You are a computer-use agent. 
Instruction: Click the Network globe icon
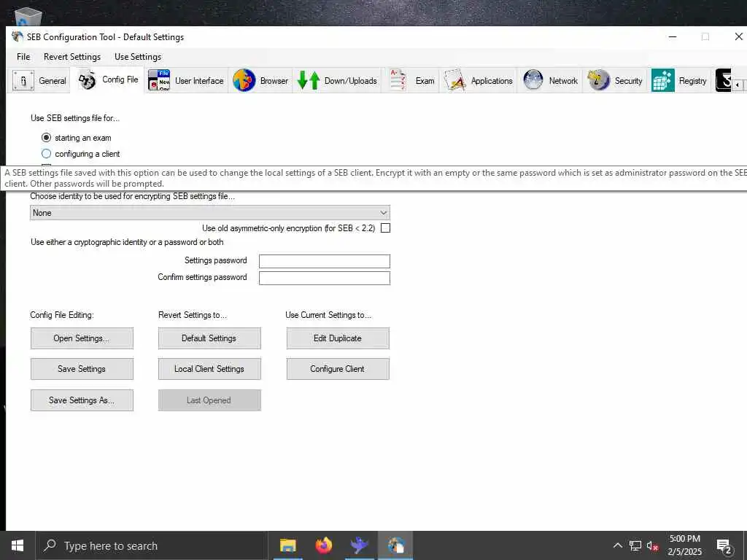pos(533,80)
